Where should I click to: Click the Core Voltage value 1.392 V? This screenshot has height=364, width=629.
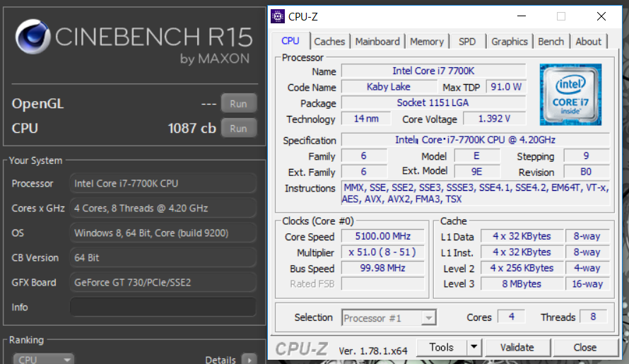(x=494, y=119)
